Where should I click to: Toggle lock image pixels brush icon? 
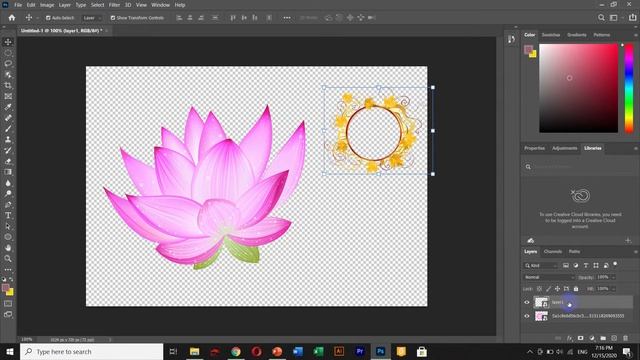(x=548, y=289)
